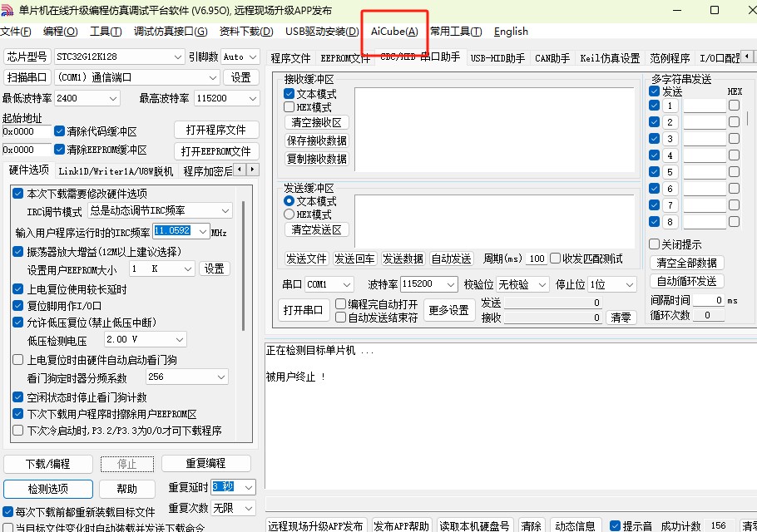The height and width of the screenshot is (532, 757).
Task: Click the 发送数据 button
Action: pos(403,259)
